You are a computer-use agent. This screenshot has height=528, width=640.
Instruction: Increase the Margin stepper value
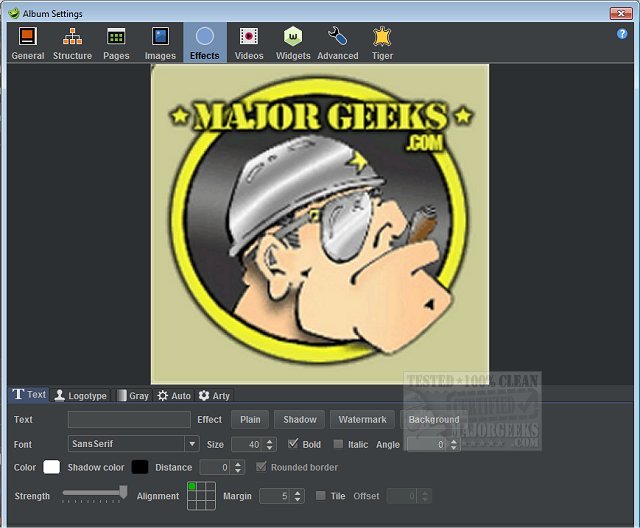(x=298, y=492)
